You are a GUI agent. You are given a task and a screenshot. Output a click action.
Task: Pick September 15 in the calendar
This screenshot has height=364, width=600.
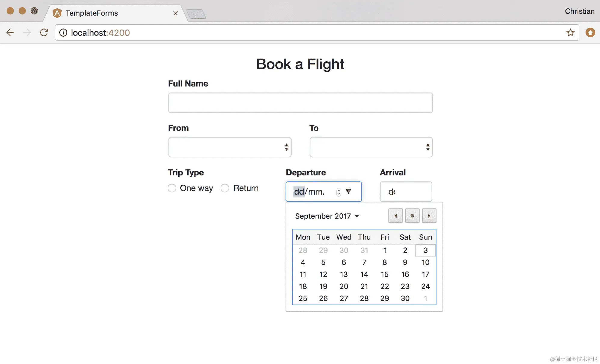point(384,275)
